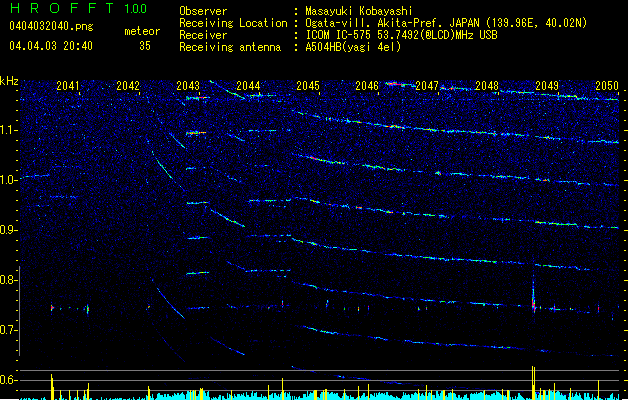Select antenna value A504HB(yagi 4el)

(x=353, y=47)
